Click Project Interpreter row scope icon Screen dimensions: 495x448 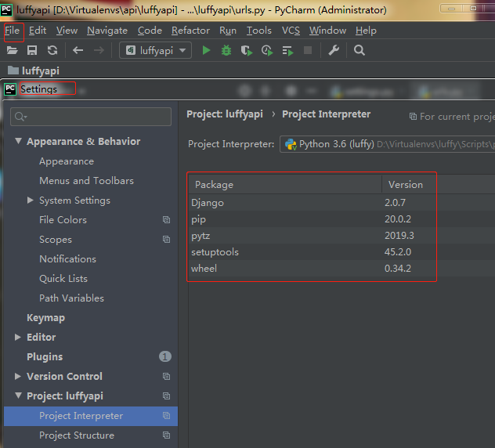pos(166,415)
